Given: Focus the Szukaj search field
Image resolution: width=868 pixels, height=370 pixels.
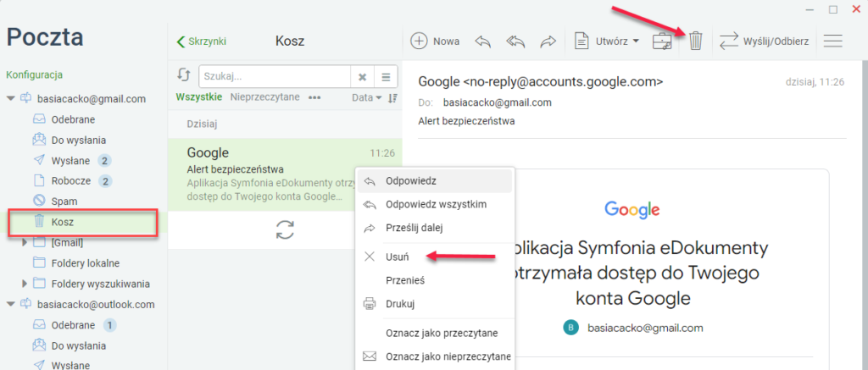Looking at the screenshot, I should pyautogui.click(x=275, y=76).
